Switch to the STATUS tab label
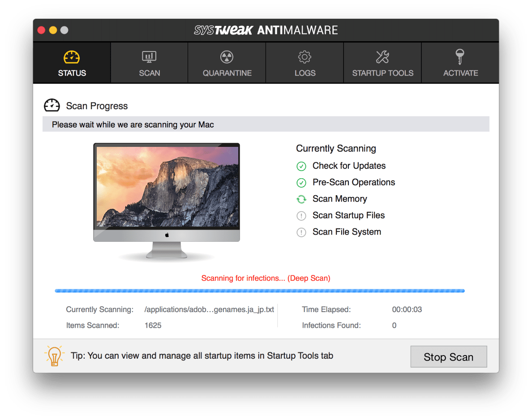The height and width of the screenshot is (420, 532). (x=72, y=73)
